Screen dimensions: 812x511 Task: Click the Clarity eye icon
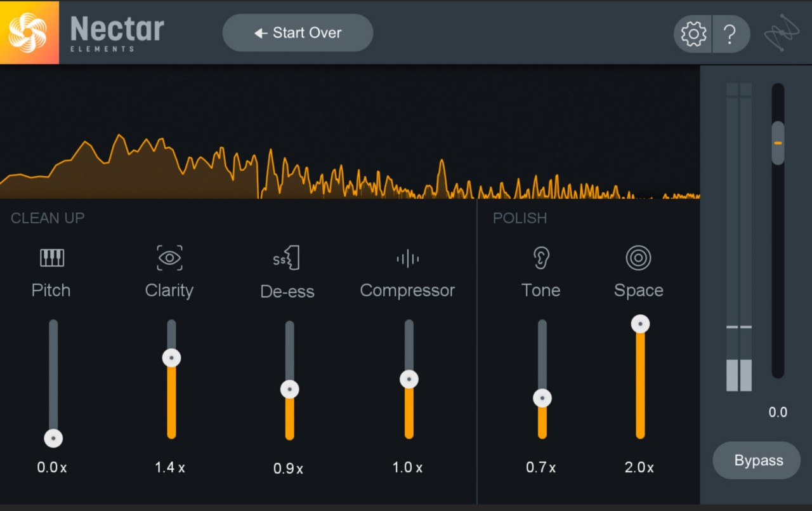(x=169, y=258)
